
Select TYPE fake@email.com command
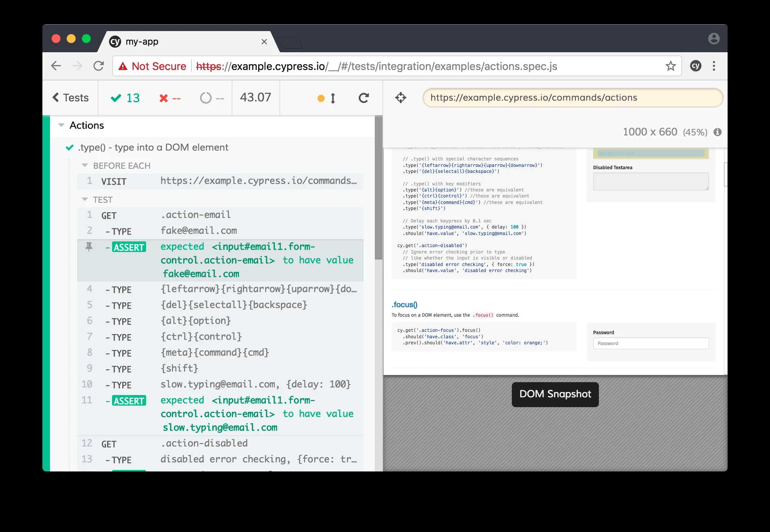(220, 231)
